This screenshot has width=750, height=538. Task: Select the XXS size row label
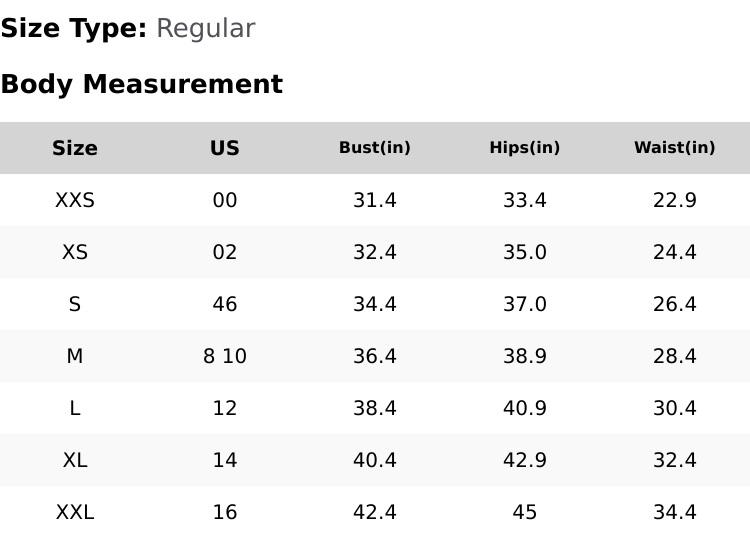pos(75,200)
